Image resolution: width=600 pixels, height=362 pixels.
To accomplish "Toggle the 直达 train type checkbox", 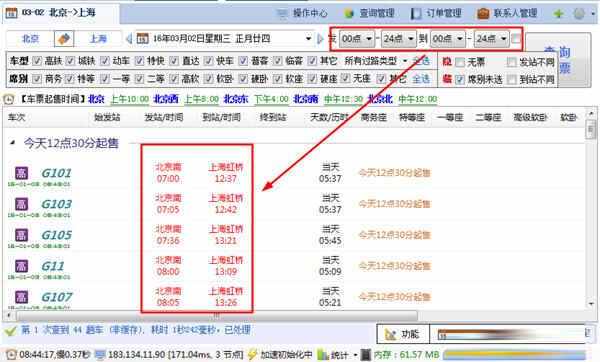I will (174, 61).
